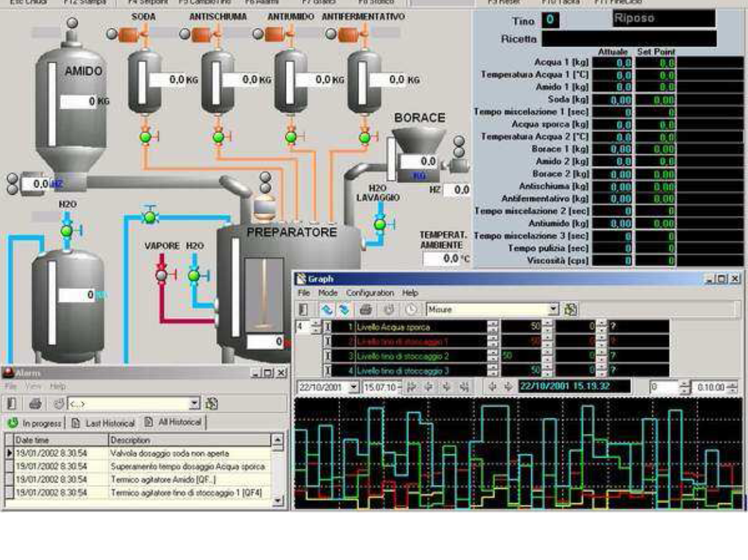The image size is (748, 560).
Task: Click the orange SODA pump motor
Action: click(128, 34)
